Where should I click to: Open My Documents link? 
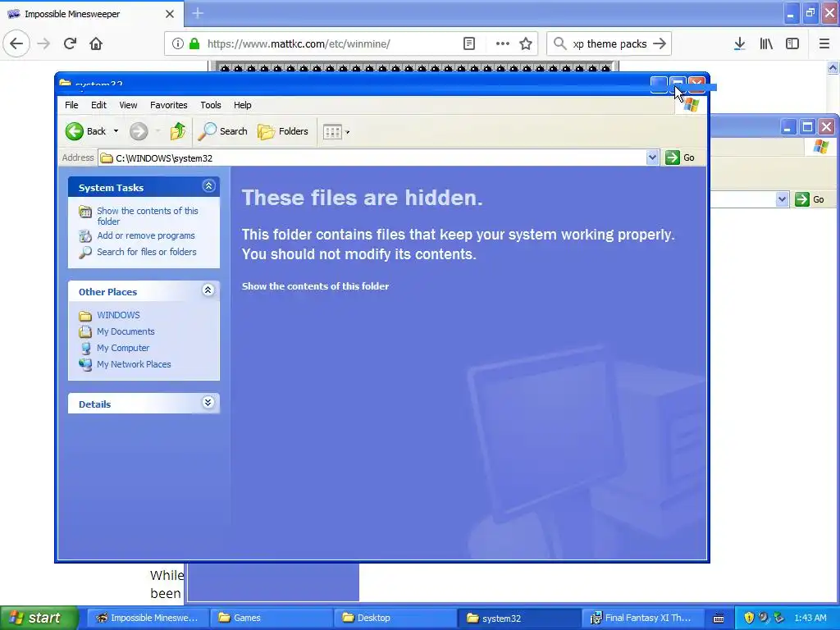(126, 331)
